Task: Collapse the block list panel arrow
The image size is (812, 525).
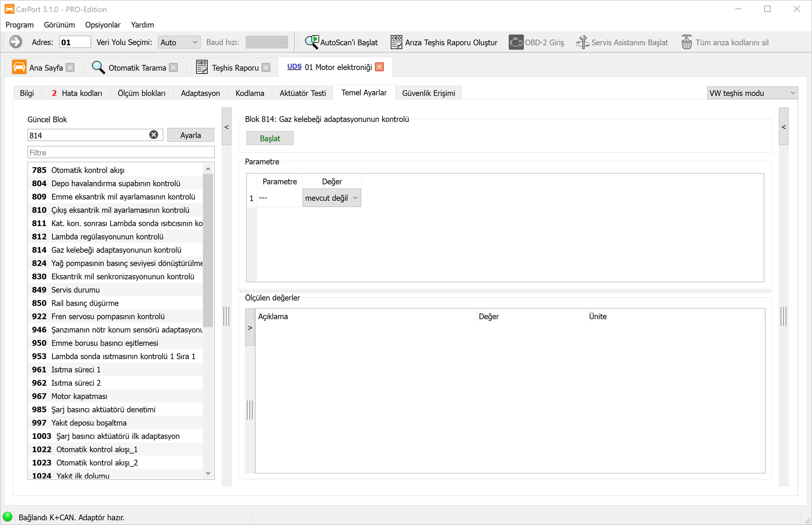Action: coord(227,127)
